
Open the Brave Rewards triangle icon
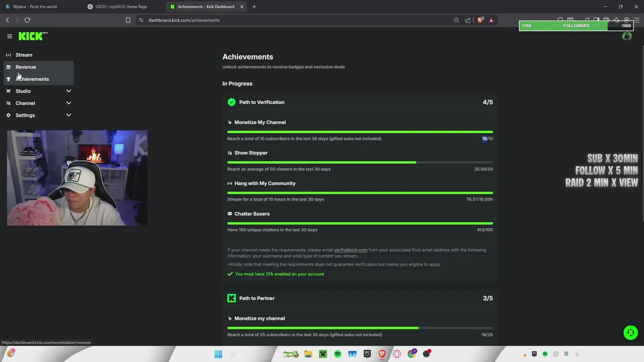point(491,20)
